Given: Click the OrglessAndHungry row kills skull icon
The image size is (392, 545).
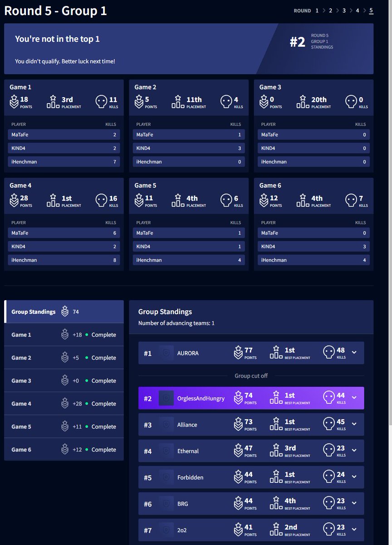Looking at the screenshot, I should click(x=329, y=398).
